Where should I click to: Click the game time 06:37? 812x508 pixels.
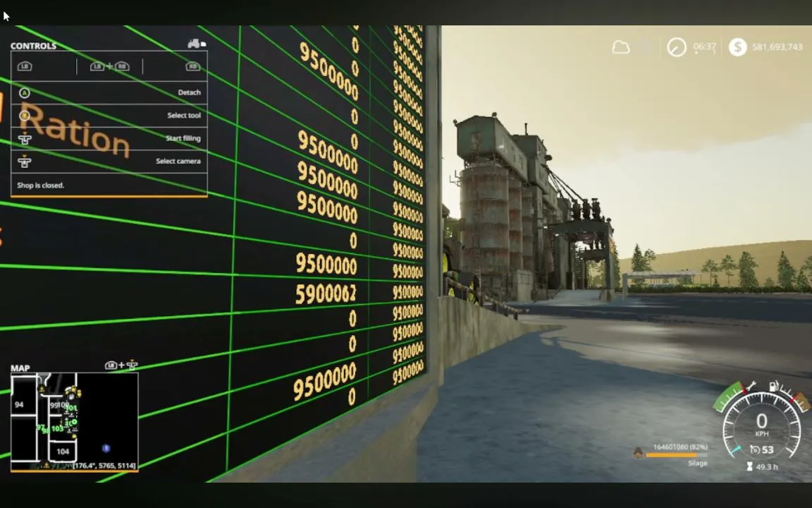click(x=704, y=47)
